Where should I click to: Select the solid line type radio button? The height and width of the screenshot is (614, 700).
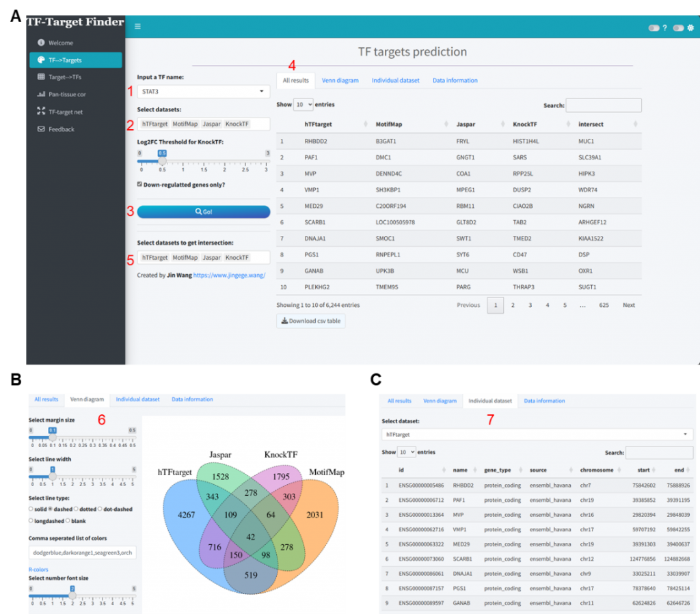pos(31,509)
